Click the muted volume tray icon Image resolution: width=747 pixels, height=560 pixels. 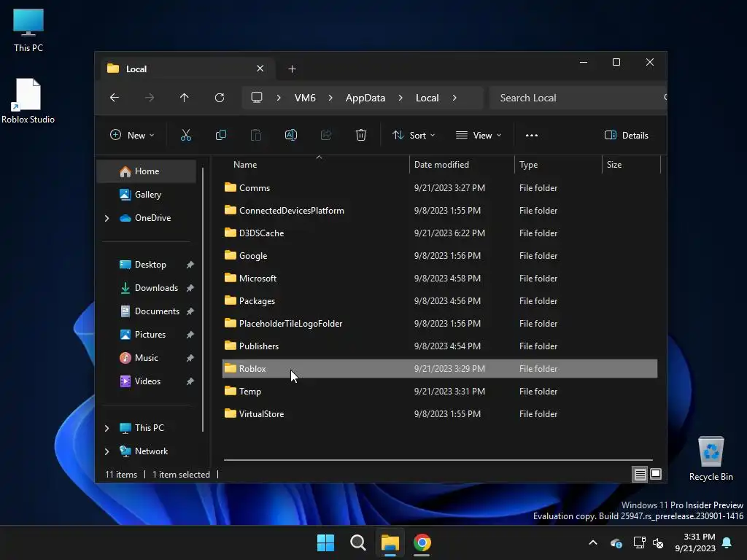click(x=658, y=542)
